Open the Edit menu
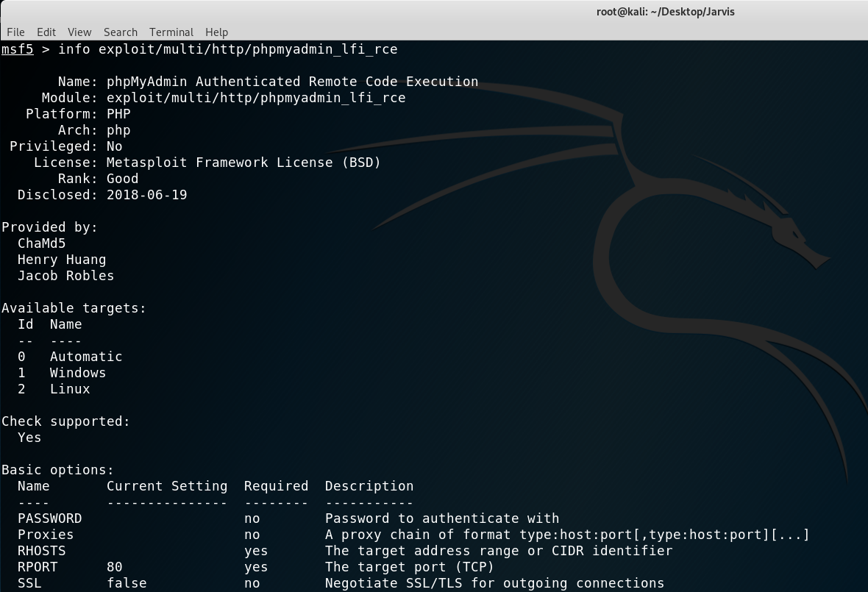This screenshot has height=592, width=868. tap(46, 32)
